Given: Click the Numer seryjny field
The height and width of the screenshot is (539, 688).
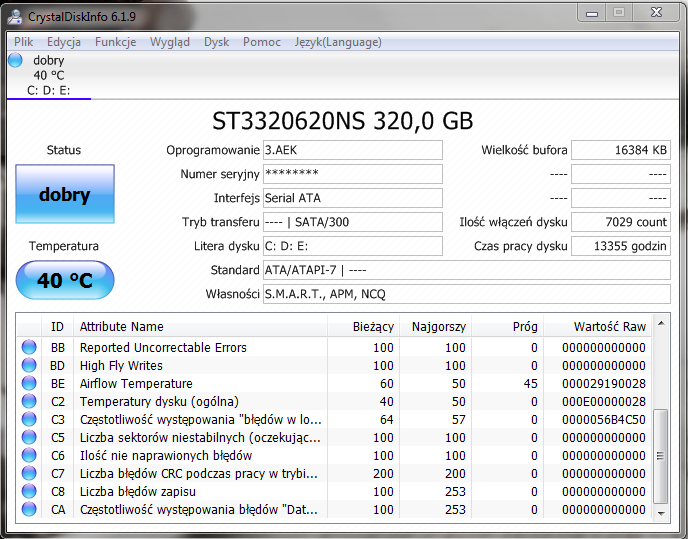Looking at the screenshot, I should [352, 174].
